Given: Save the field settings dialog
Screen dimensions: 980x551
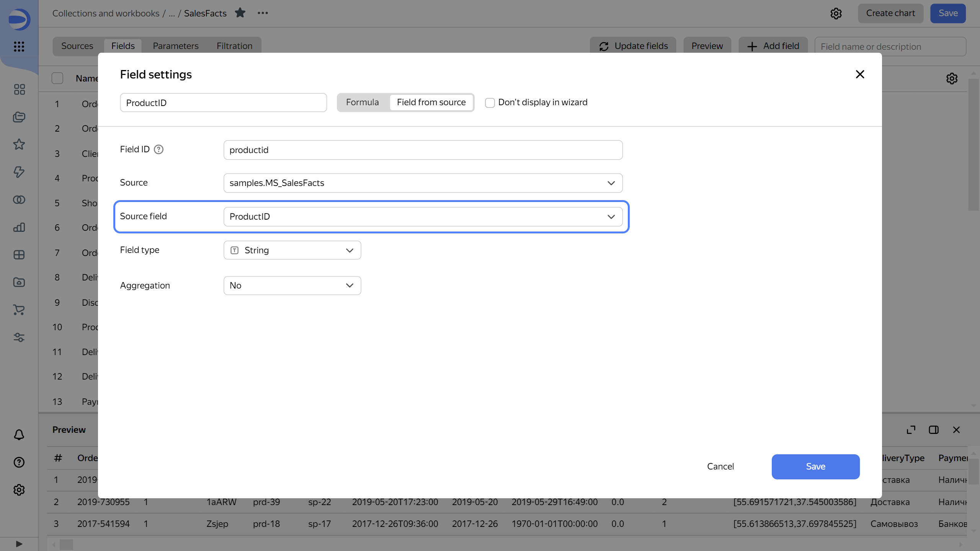Looking at the screenshot, I should click(815, 466).
